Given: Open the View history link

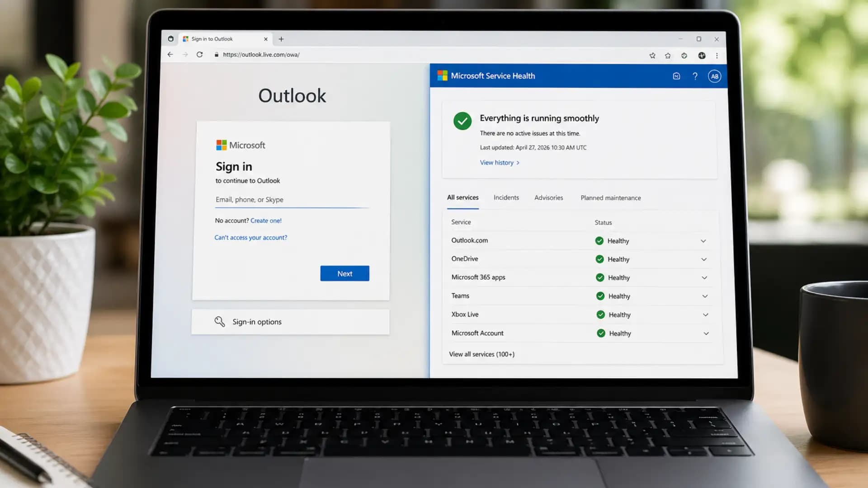Looking at the screenshot, I should (497, 163).
